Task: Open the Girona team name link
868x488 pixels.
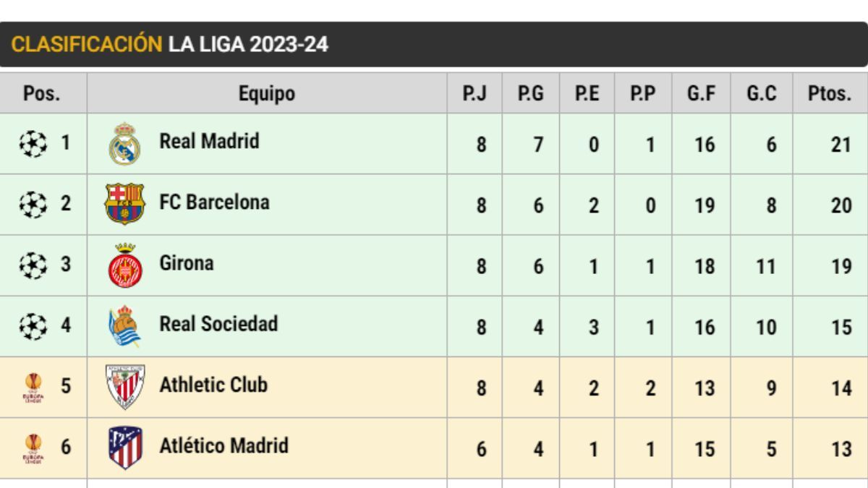Action: [187, 262]
